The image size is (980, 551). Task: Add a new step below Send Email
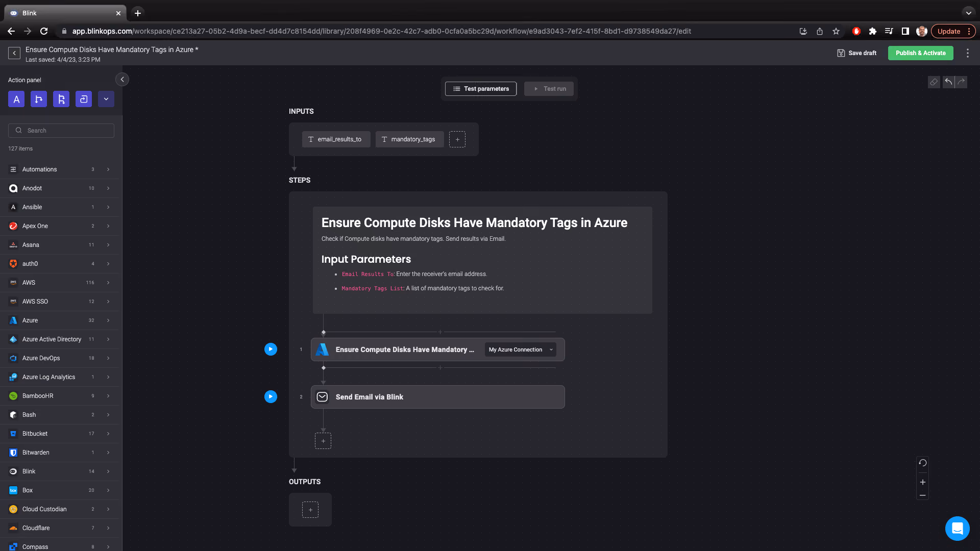pos(323,441)
